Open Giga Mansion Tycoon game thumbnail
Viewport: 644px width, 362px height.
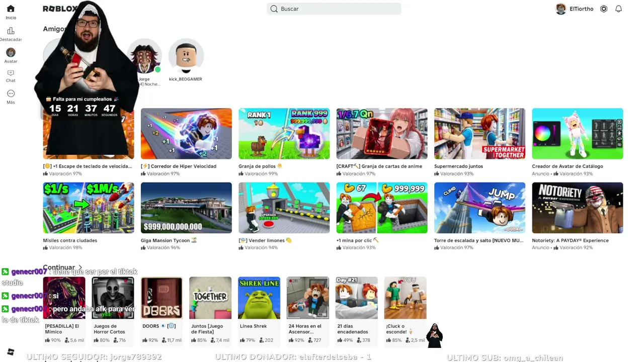point(186,208)
